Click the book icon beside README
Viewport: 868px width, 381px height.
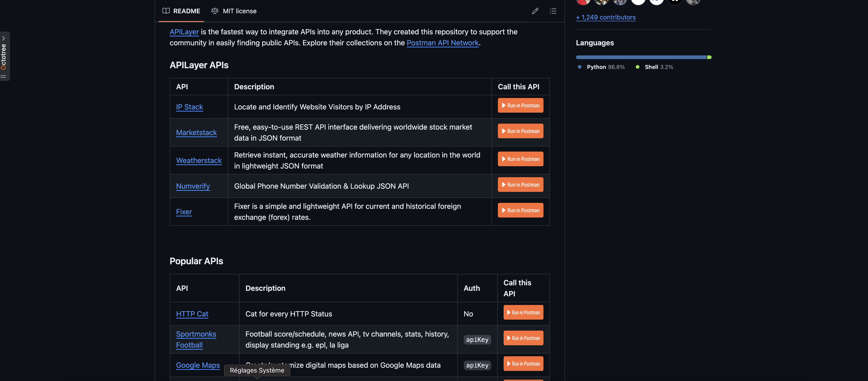tap(166, 11)
